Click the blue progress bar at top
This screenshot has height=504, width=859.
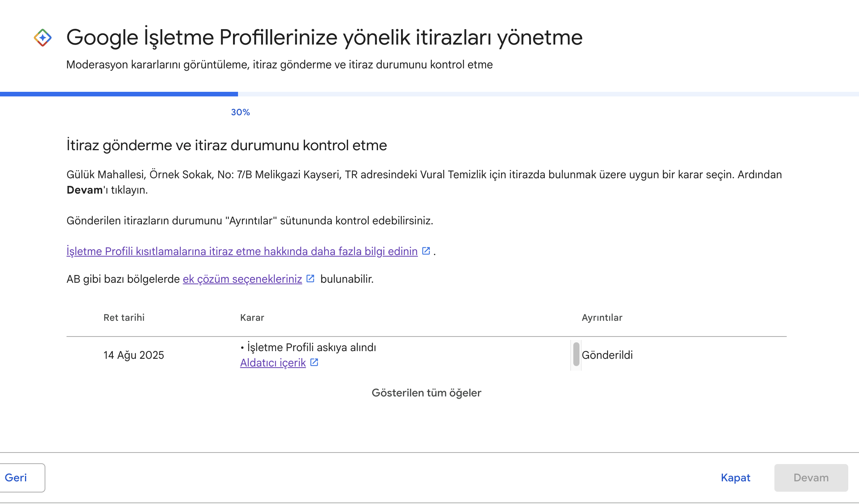point(119,94)
